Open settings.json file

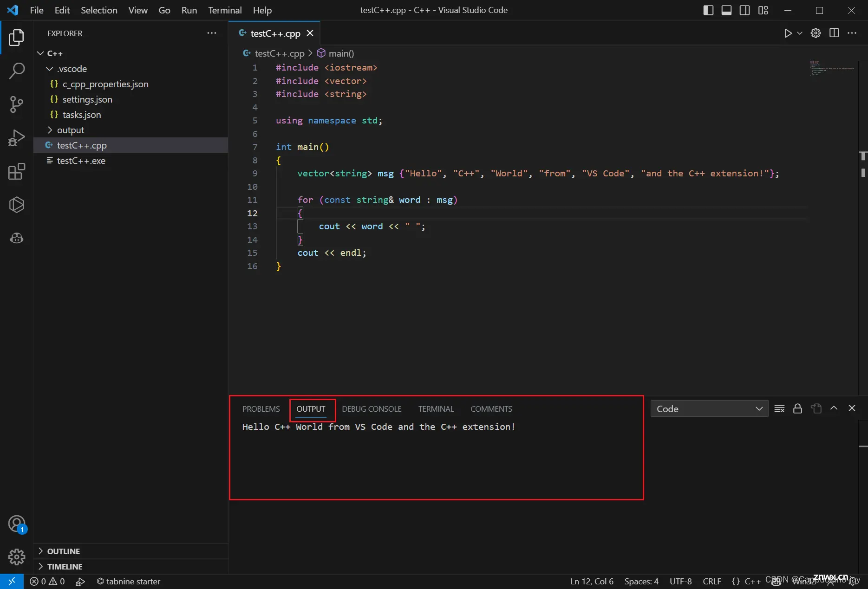131,99
